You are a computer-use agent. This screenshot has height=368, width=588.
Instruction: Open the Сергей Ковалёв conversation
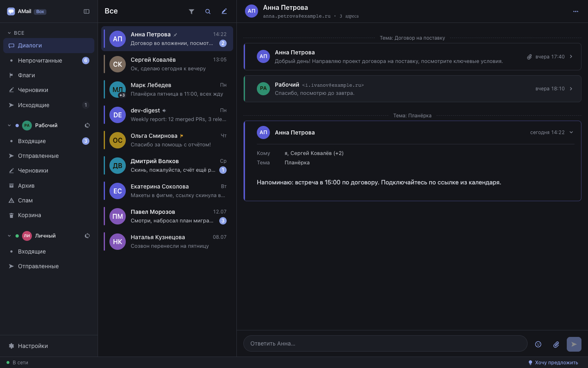pos(167,64)
